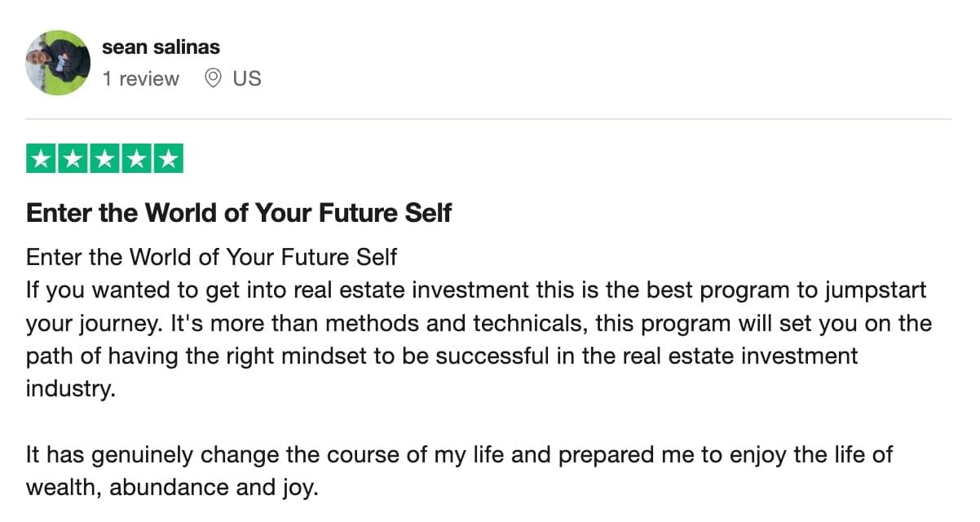Viewport: 980px width, 522px height.
Task: Click the "wealth, abundance and joy." line
Action: tap(170, 487)
